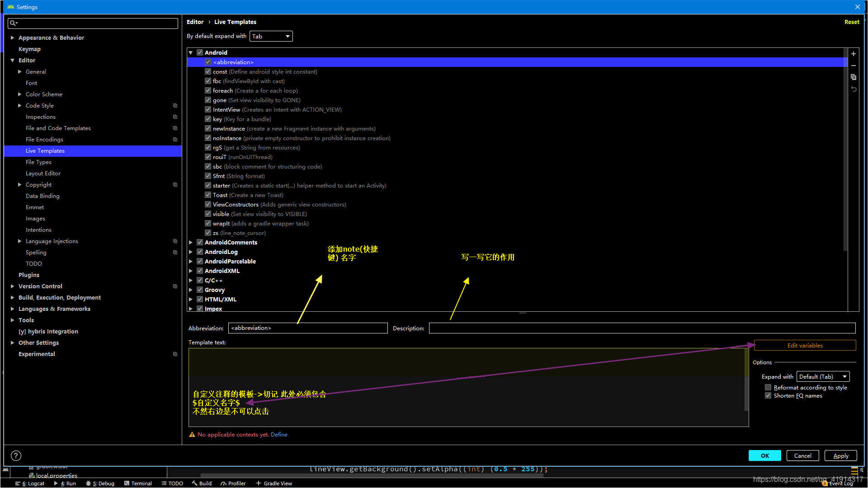This screenshot has height=488, width=868.
Task: Click inside the Template text area
Action: pos(468,387)
